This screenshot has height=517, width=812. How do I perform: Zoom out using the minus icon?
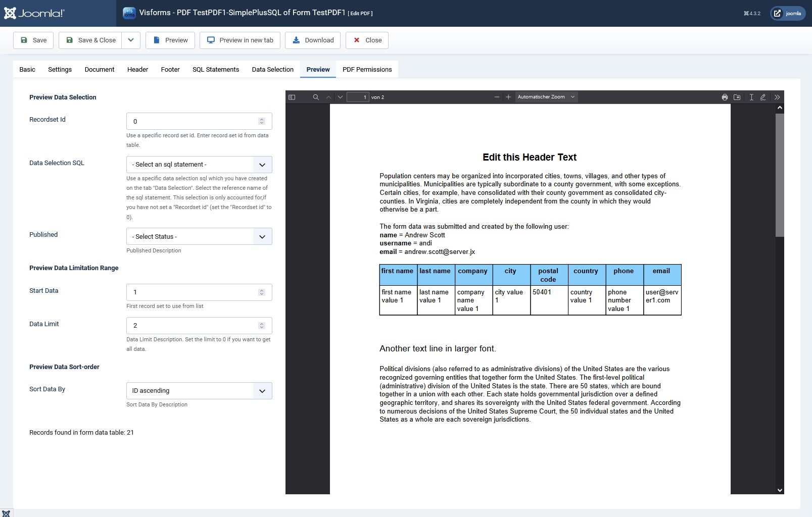(497, 96)
